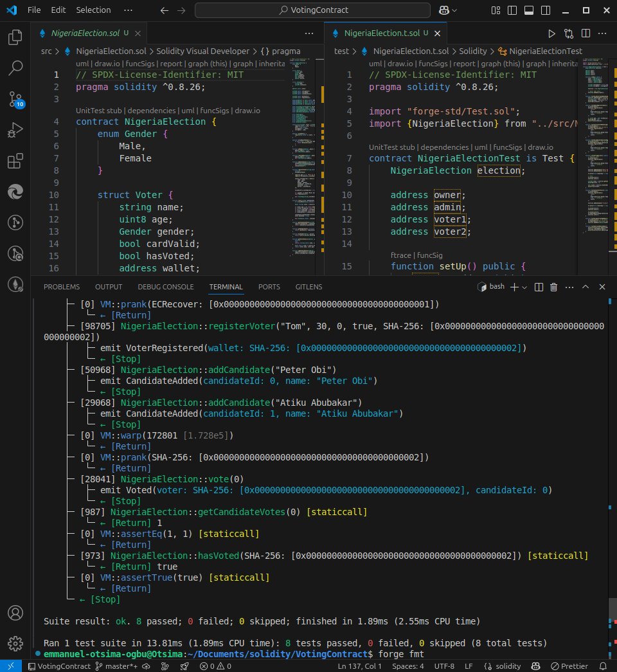Expand the 'src' breadcrumb in left editor
This screenshot has width=617, height=672.
46,51
